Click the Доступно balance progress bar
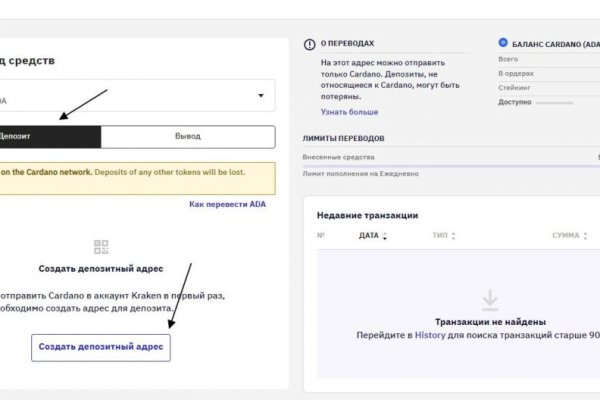The width and height of the screenshot is (600, 400). (556, 101)
